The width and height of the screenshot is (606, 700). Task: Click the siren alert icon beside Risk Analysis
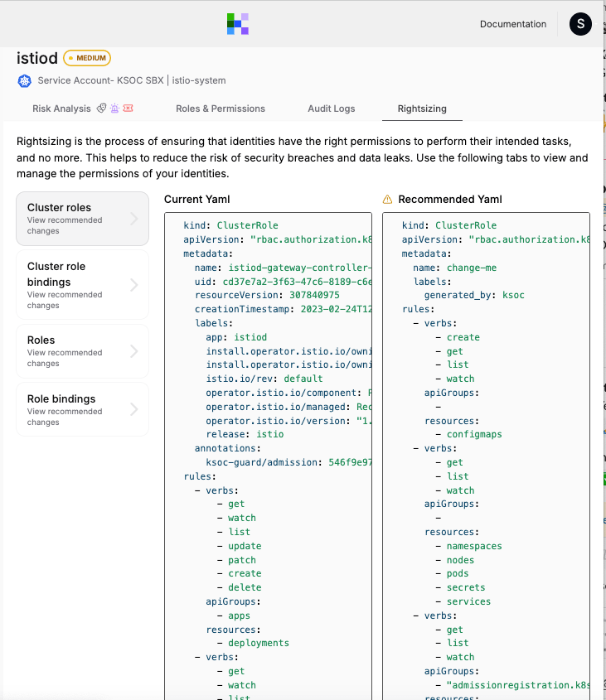coord(115,108)
